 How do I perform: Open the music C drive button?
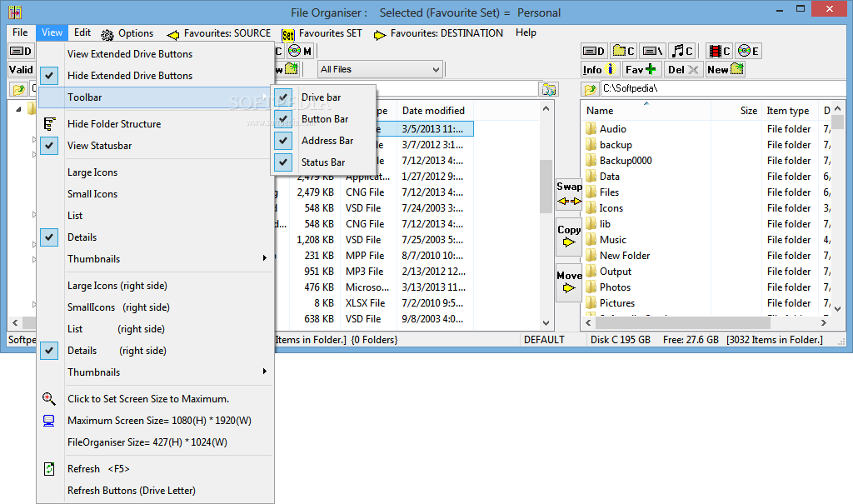tap(681, 51)
